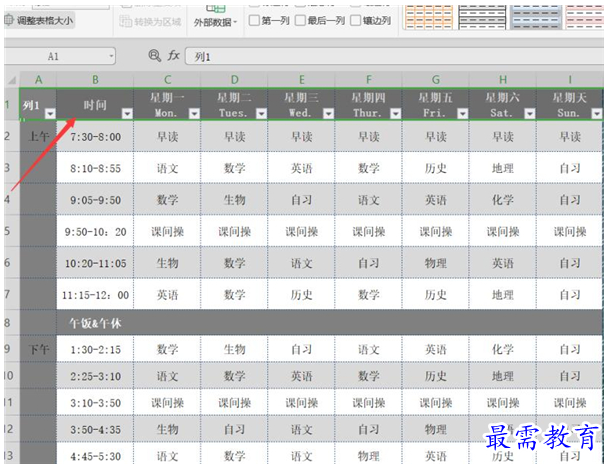Show filter options for 星期五 Fri.
Viewport: 607px width, 469px height.
pos(463,114)
